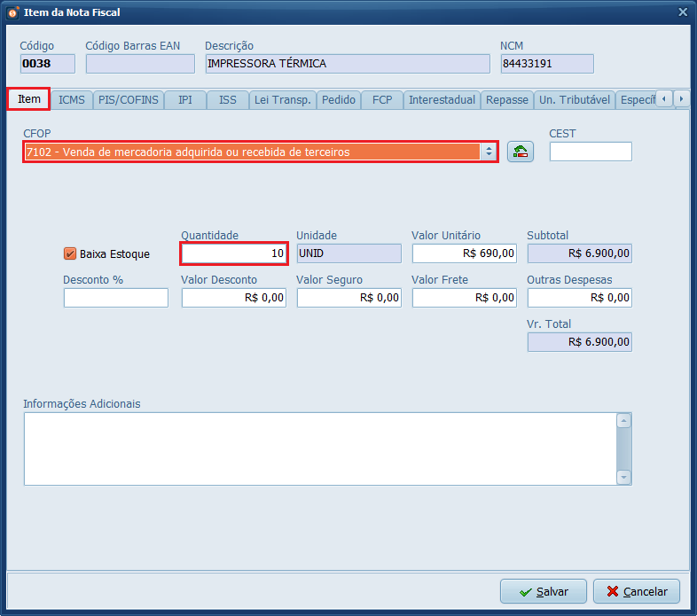
Task: Switch to the ICMS tab
Action: click(x=72, y=100)
